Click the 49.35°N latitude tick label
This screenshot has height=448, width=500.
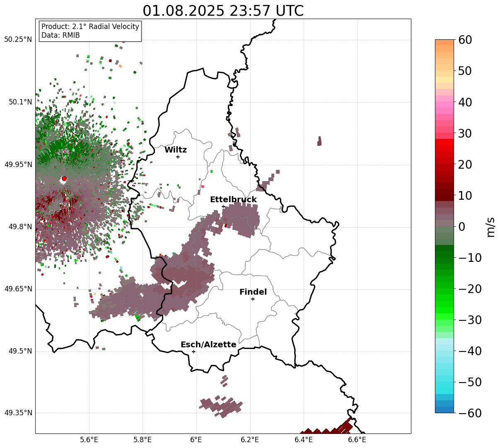18,413
